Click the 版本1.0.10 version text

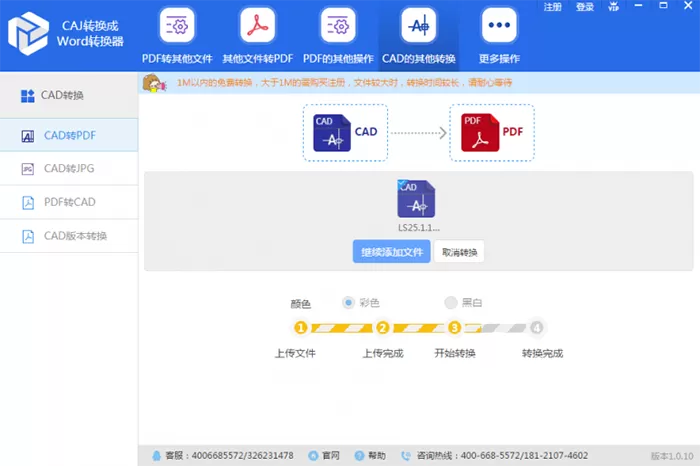coord(672,456)
